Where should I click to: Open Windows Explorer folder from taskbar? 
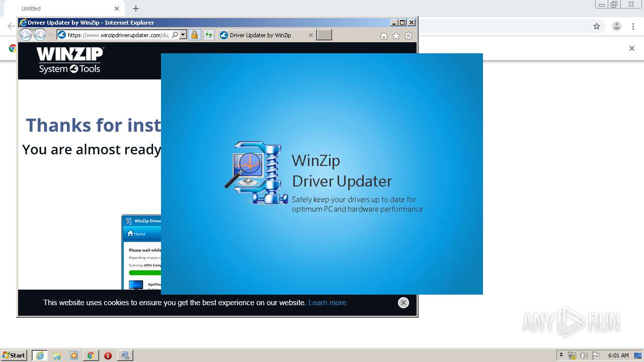pyautogui.click(x=57, y=355)
